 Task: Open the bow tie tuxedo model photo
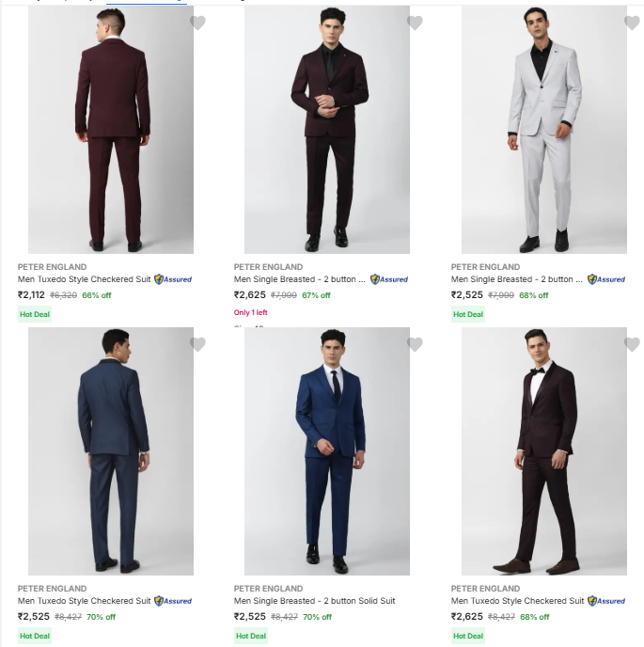click(544, 451)
